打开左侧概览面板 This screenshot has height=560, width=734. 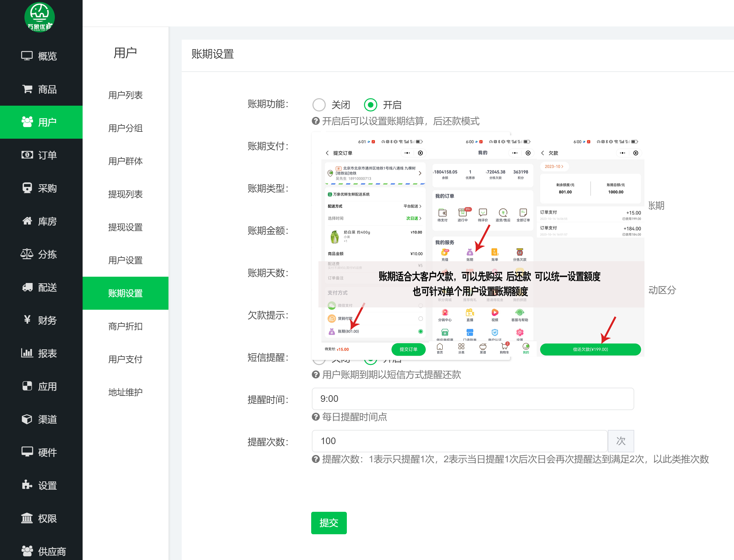coord(41,56)
